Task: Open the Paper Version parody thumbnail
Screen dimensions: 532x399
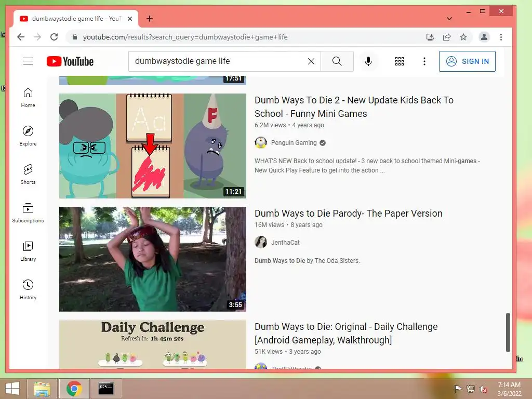Action: tap(153, 259)
